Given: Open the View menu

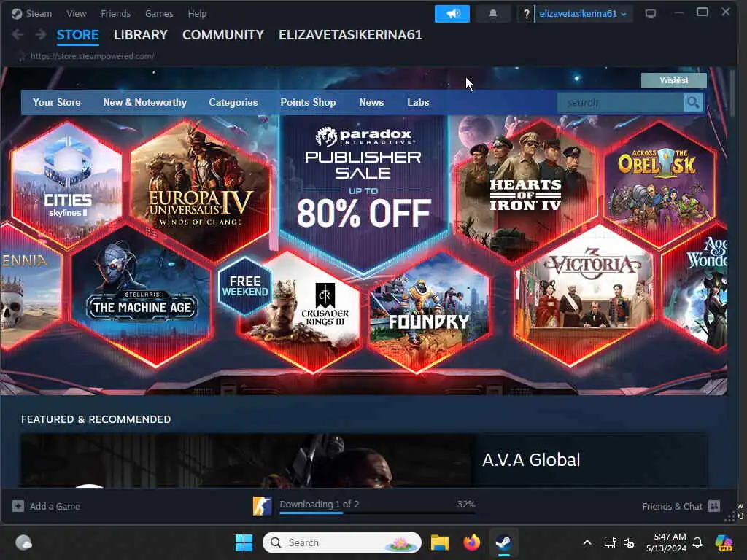Looking at the screenshot, I should [76, 13].
